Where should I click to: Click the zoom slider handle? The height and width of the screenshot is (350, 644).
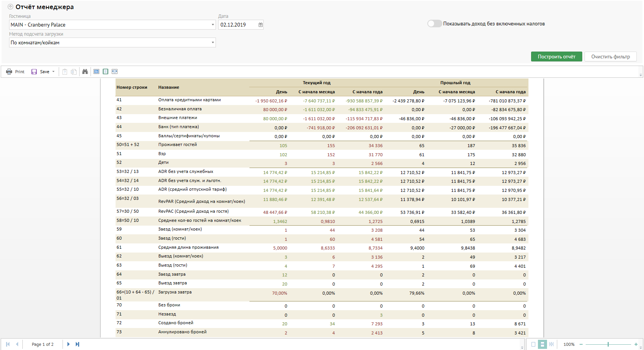608,344
